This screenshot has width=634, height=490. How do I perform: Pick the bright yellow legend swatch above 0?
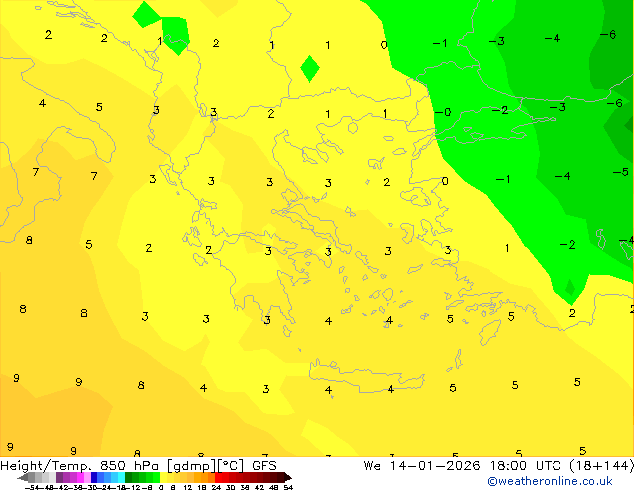click(x=163, y=477)
